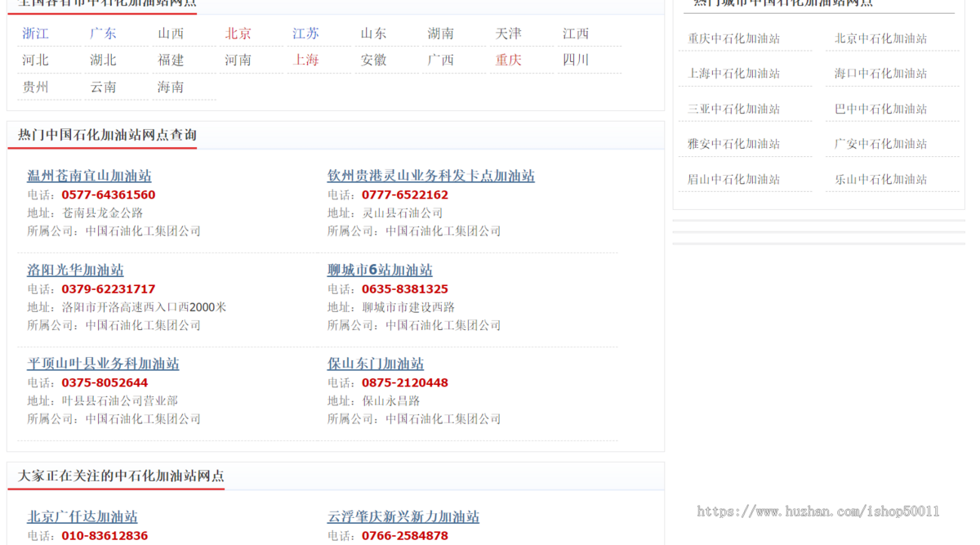Open the 湖北 province link
The image size is (980, 545).
pos(103,60)
